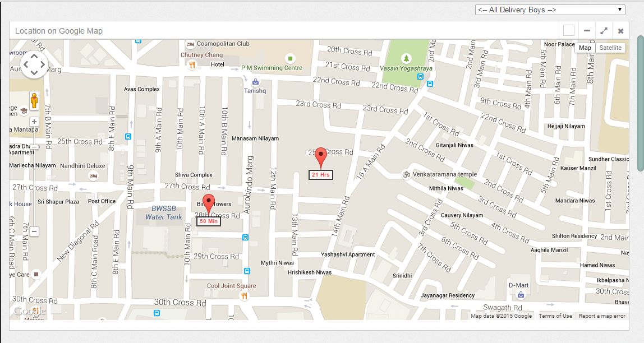Click the bus stop icon beside 25th Cross Rd label
This screenshot has height=343, width=644.
coord(128,137)
